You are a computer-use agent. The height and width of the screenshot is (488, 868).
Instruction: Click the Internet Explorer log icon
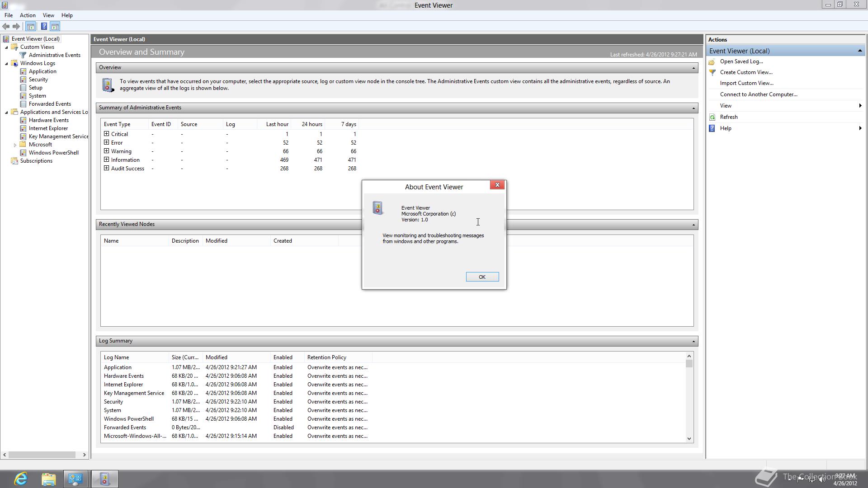click(x=23, y=128)
